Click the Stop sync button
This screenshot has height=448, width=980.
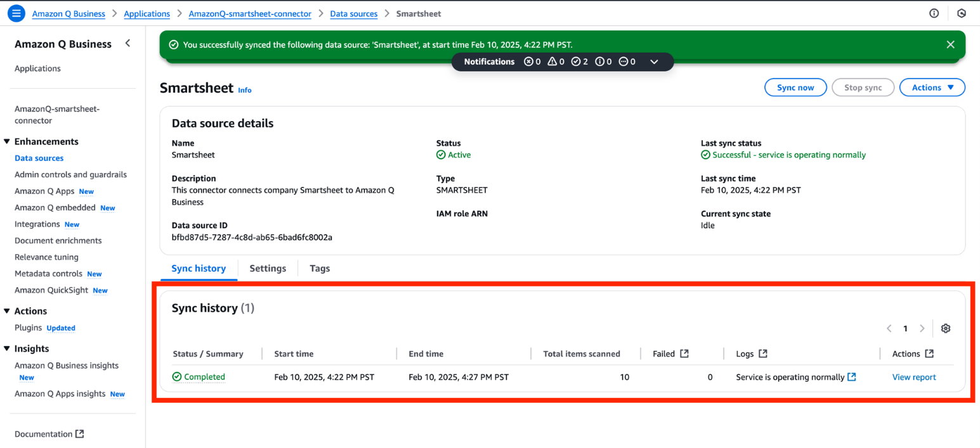pos(863,87)
